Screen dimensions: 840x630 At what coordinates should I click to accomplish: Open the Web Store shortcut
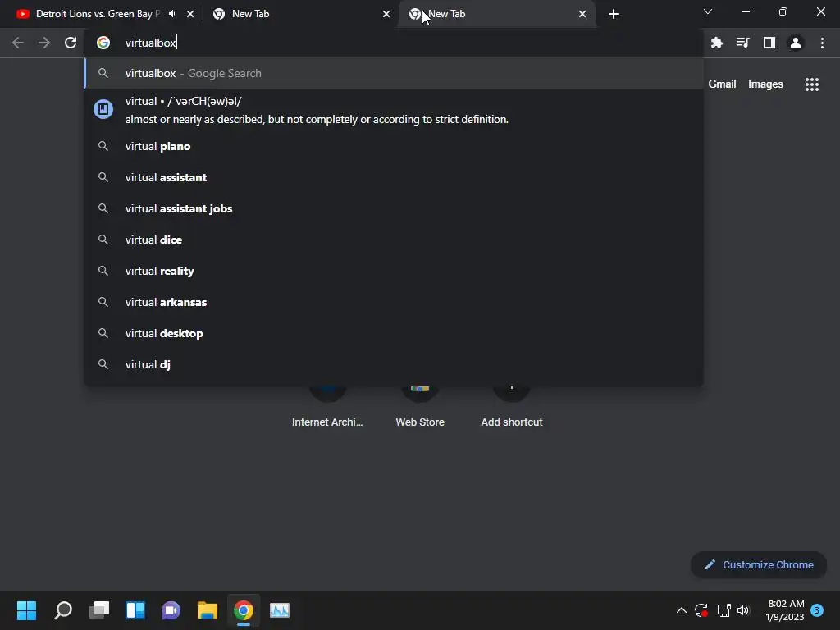tap(419, 407)
